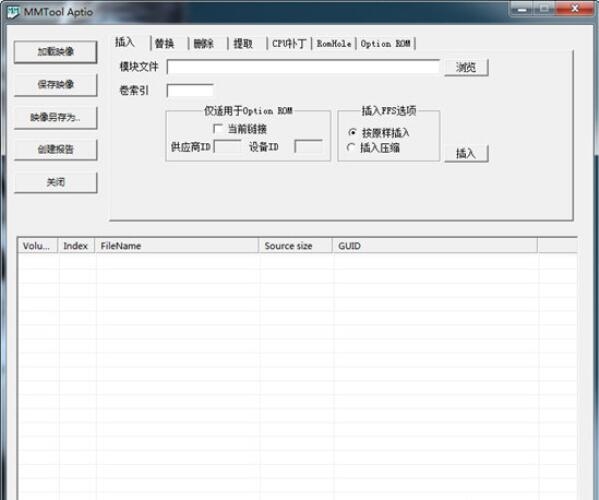Click 浏览 (Browse) button next to module file
Screen dimensions: 599x500
tap(466, 68)
